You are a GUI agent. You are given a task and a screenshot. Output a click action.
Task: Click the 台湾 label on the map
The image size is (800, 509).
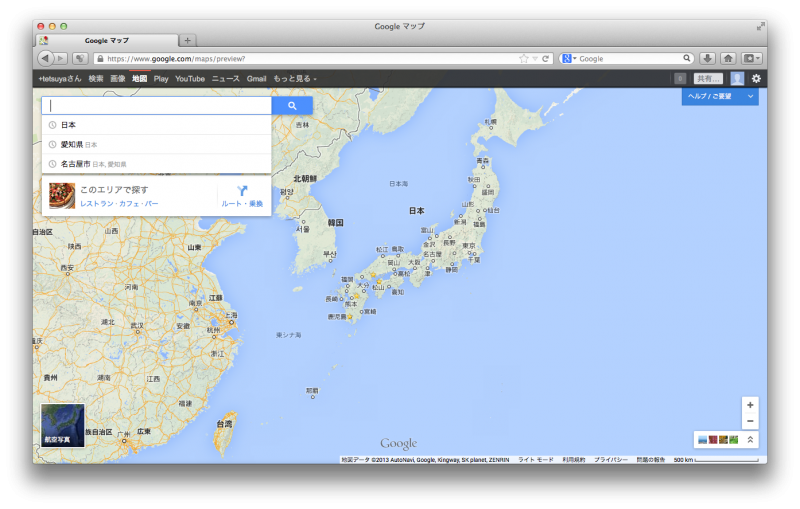pyautogui.click(x=224, y=424)
